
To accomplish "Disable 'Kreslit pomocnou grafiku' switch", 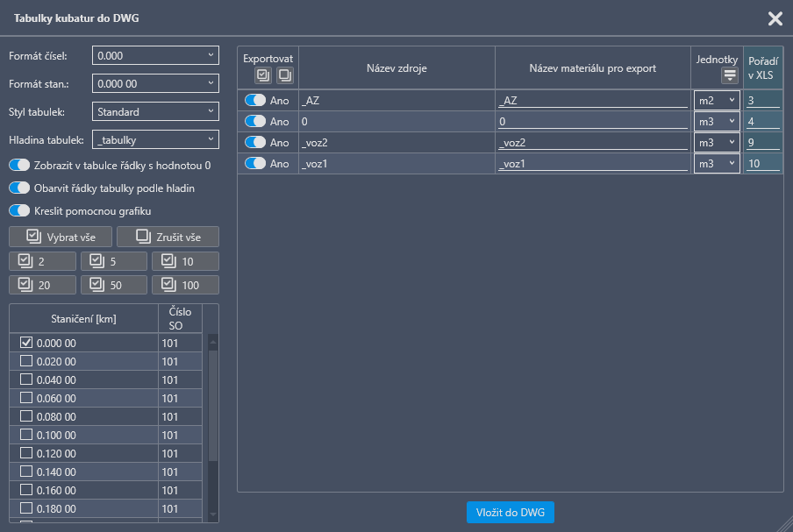I will pos(19,210).
